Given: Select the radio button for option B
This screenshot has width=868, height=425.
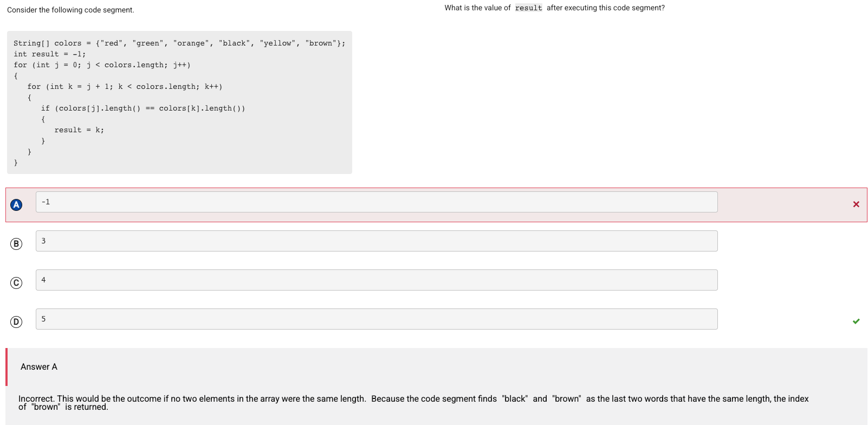Looking at the screenshot, I should 16,244.
